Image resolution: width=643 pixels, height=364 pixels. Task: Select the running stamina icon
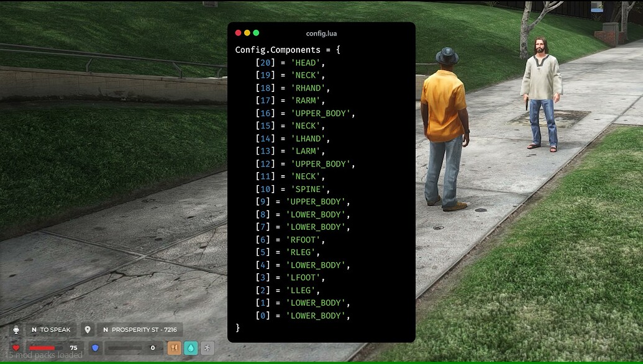[207, 348]
